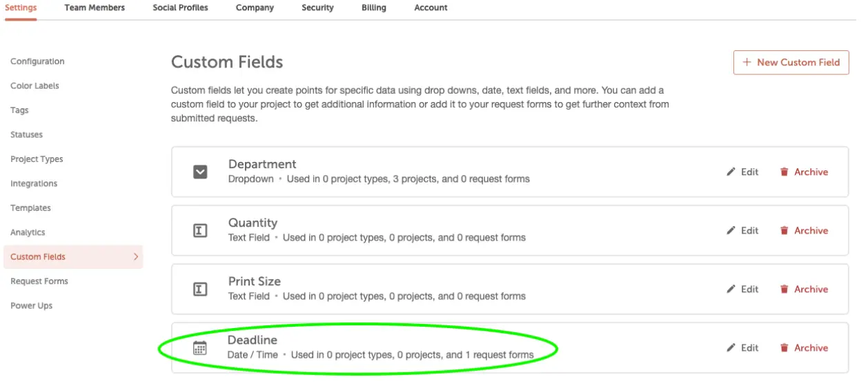Click pencil icon for Print Size field
The image size is (868, 386).
[731, 289]
